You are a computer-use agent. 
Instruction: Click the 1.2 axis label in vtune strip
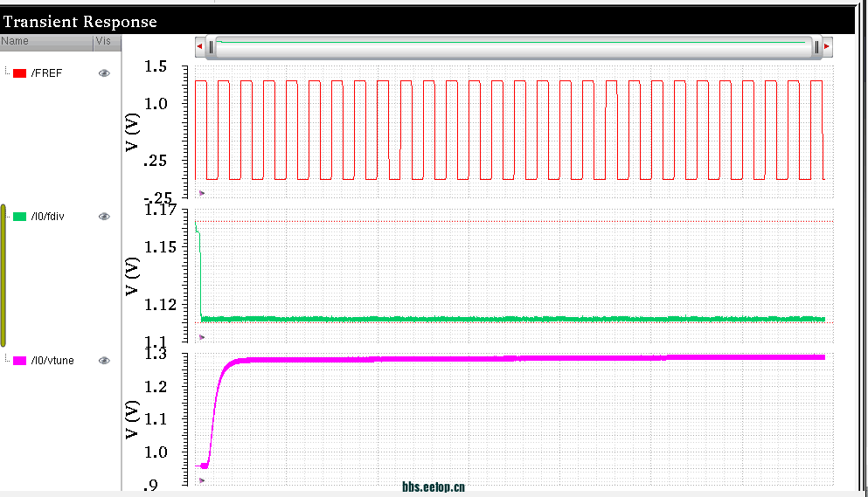(156, 386)
